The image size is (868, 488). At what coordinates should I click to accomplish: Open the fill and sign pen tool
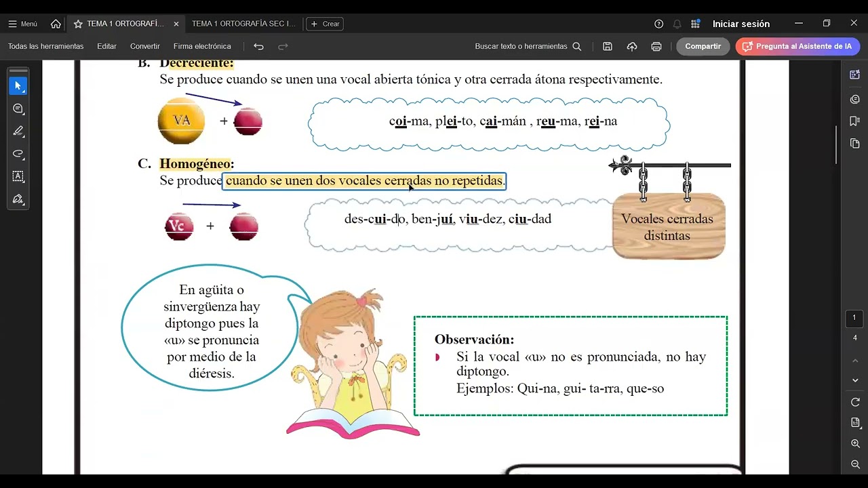tap(18, 199)
